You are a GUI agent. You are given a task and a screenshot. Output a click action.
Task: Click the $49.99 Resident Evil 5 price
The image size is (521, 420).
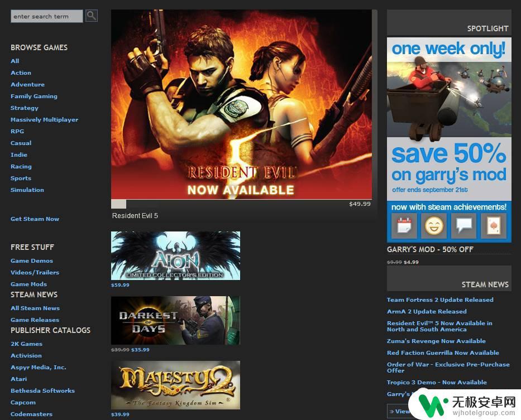click(360, 204)
